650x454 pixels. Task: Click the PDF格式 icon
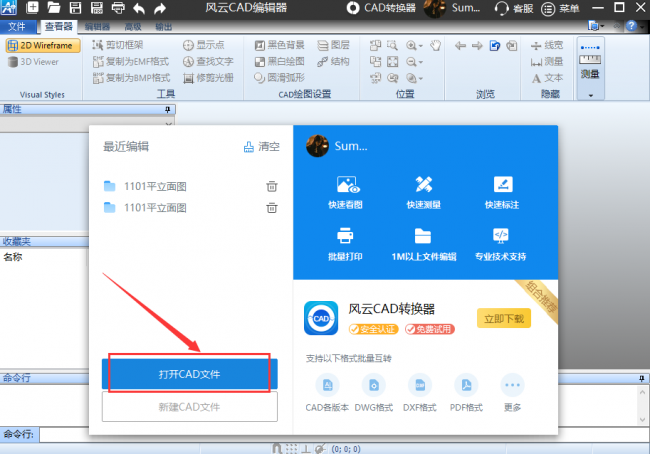[467, 386]
